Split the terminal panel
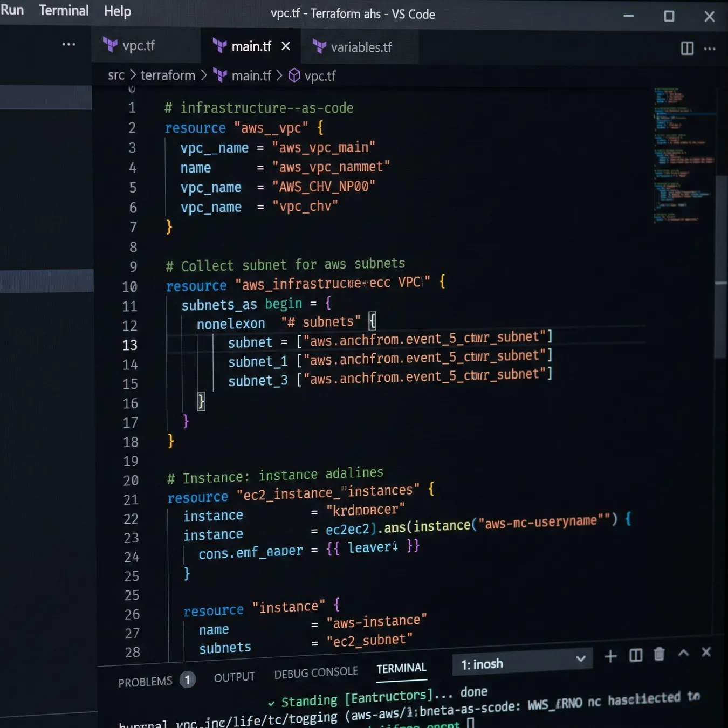This screenshot has height=728, width=728. [x=636, y=655]
